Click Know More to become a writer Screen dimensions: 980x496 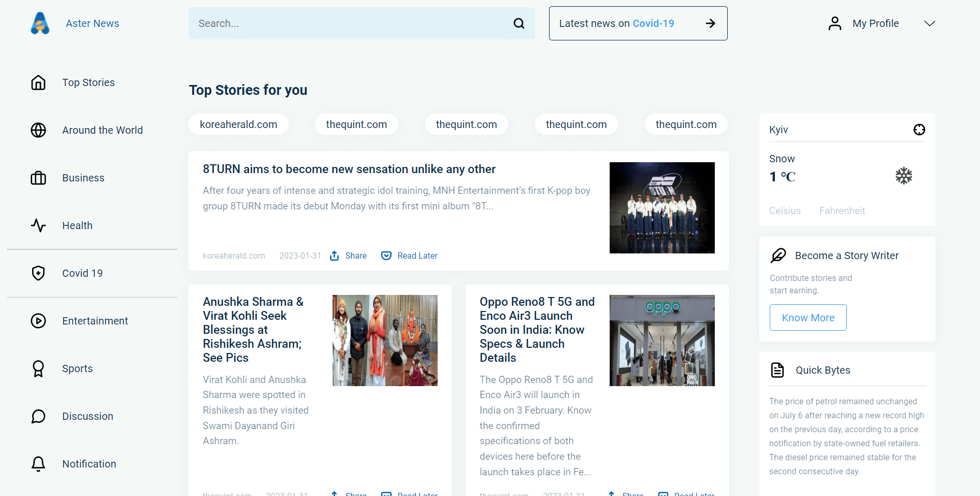(x=808, y=317)
